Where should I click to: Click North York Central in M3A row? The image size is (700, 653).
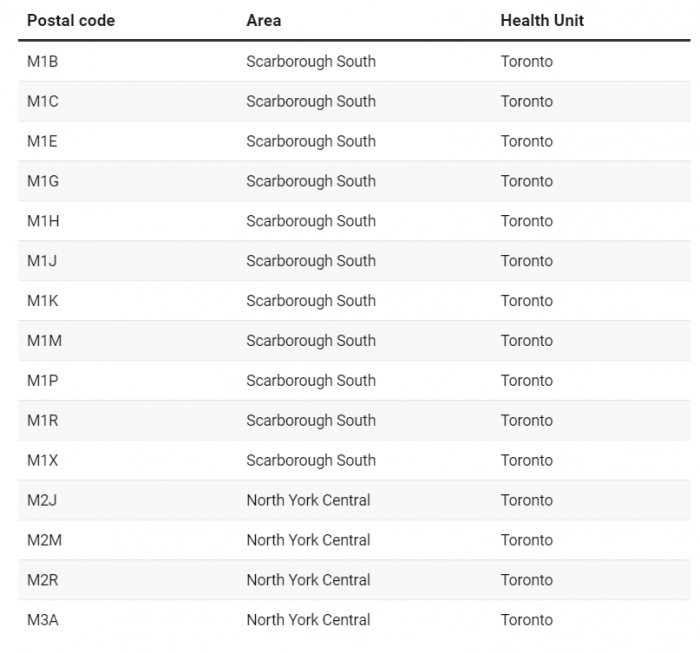pos(308,620)
